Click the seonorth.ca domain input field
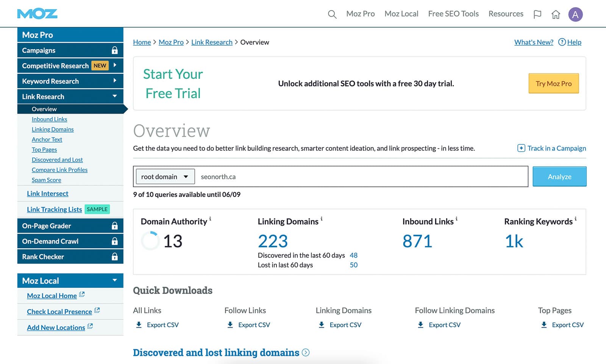Viewport: 606px width, 364px height. tap(361, 177)
